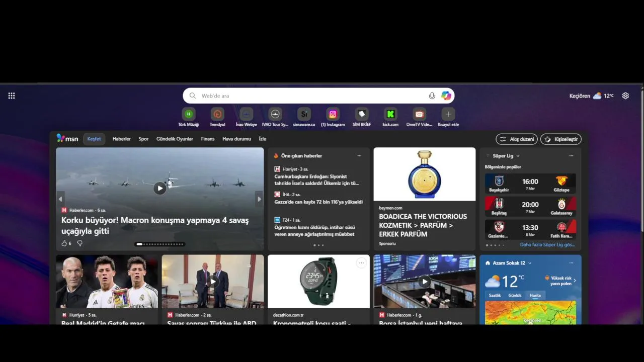Open options on Decathlon watch ad

tap(361, 262)
